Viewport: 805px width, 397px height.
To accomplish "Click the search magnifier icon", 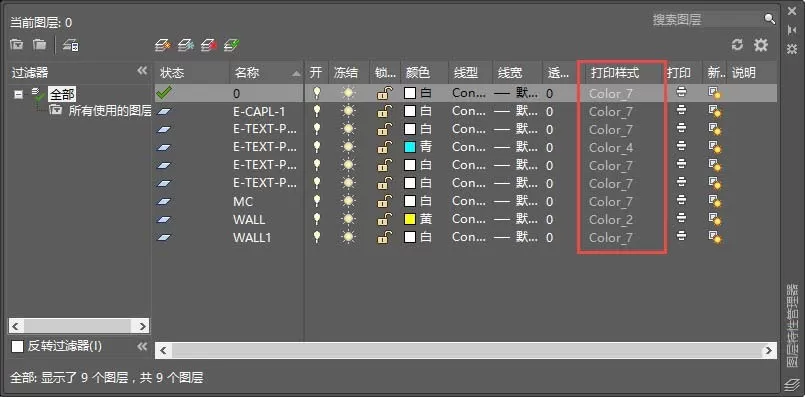I will tap(769, 19).
